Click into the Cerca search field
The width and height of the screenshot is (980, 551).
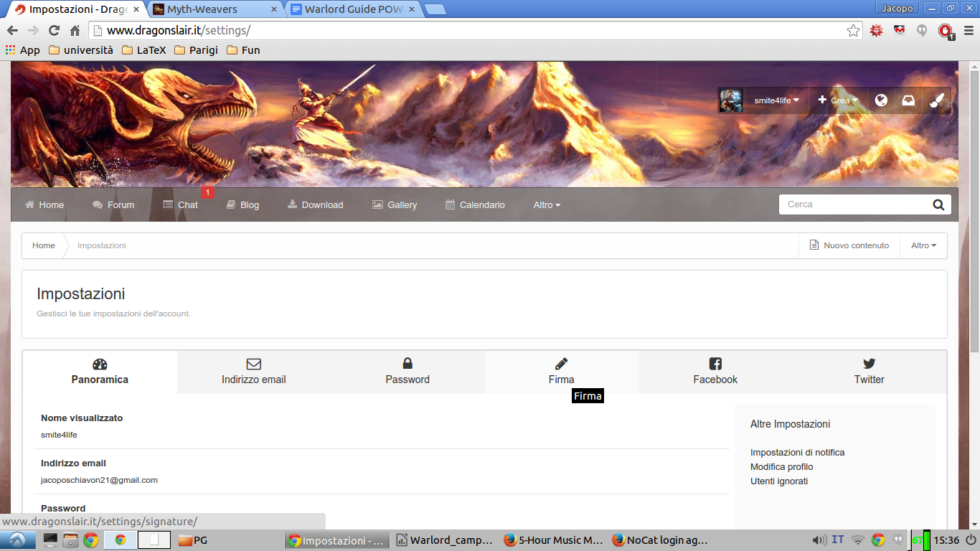[854, 204]
